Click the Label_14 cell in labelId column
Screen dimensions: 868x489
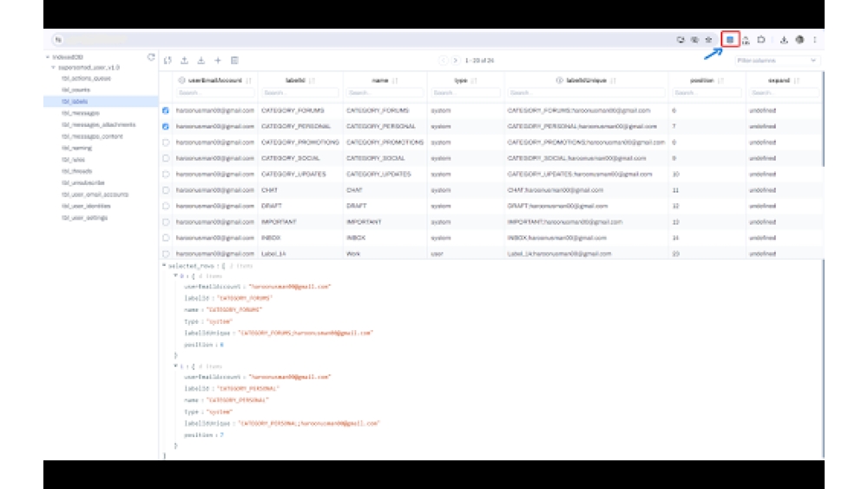(x=273, y=254)
